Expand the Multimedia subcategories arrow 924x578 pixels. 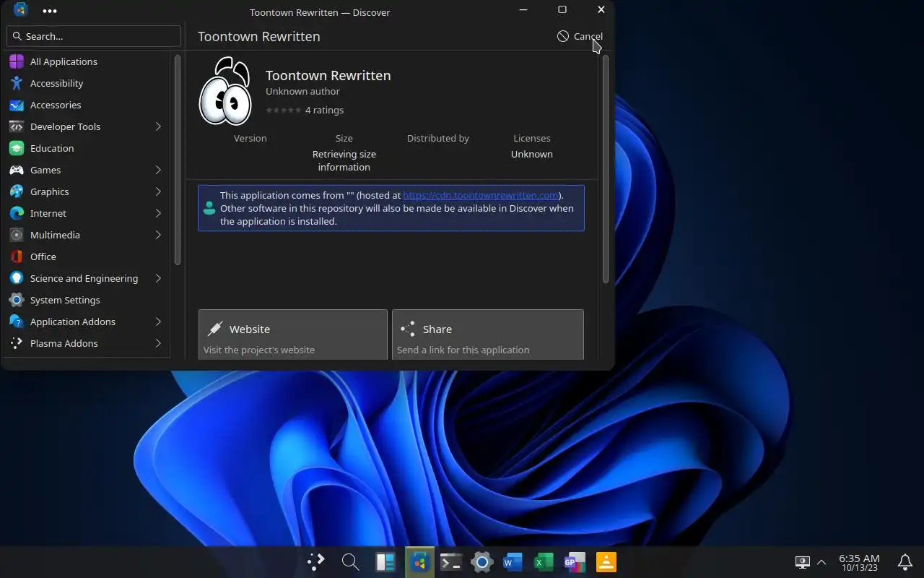(158, 235)
